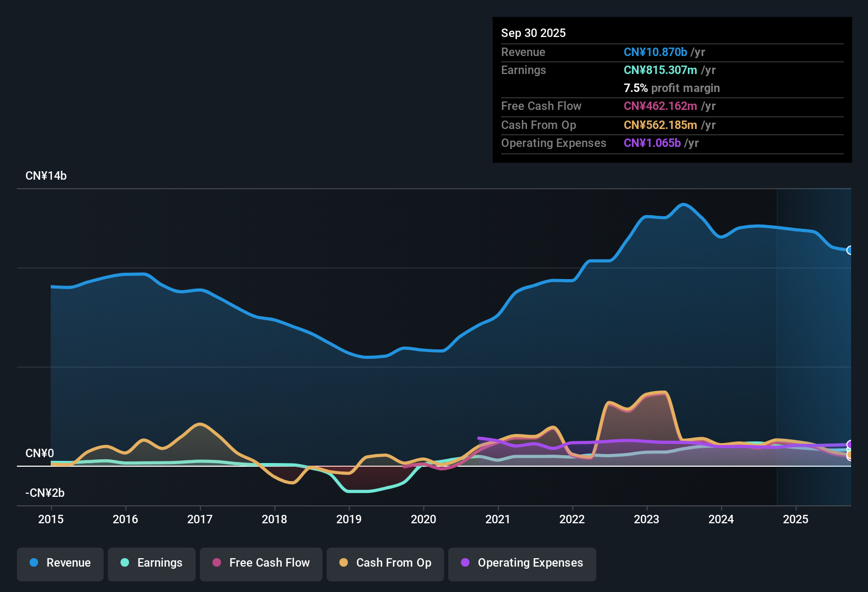Click the 2023 revenue peak on the chart
This screenshot has height=592, width=868.
[x=685, y=205]
